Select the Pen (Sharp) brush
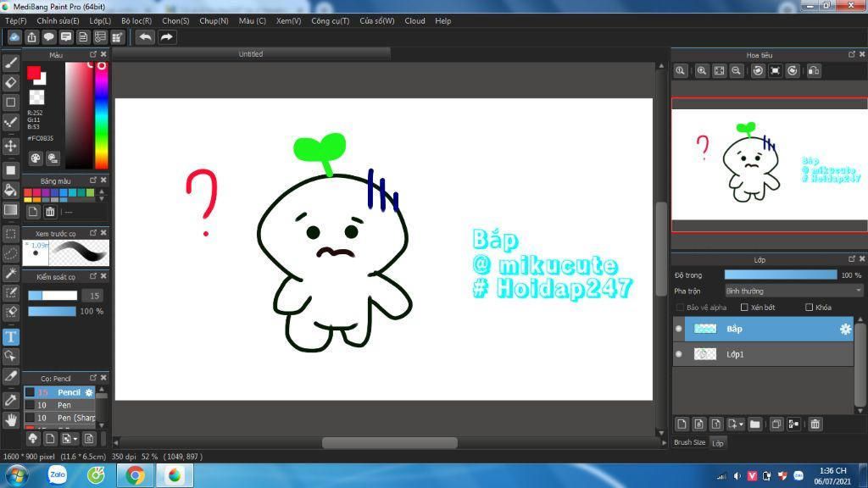868x488 pixels. (x=60, y=418)
